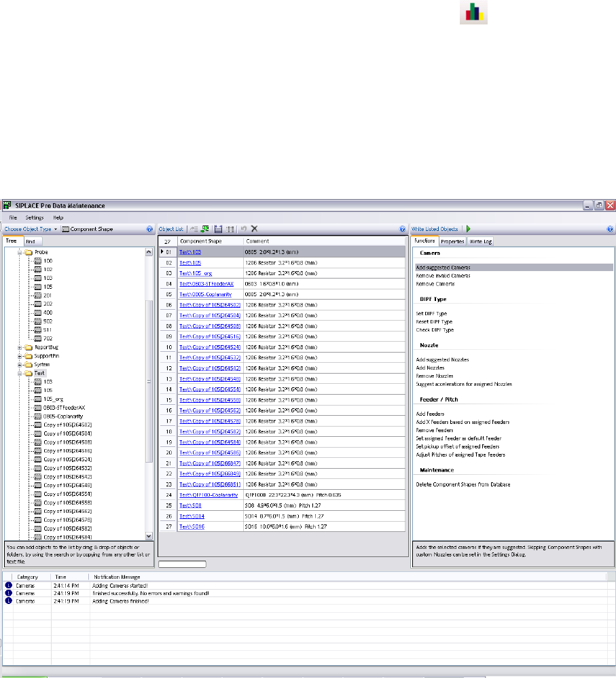Click the SupportPin folder icon in tree

[29, 356]
